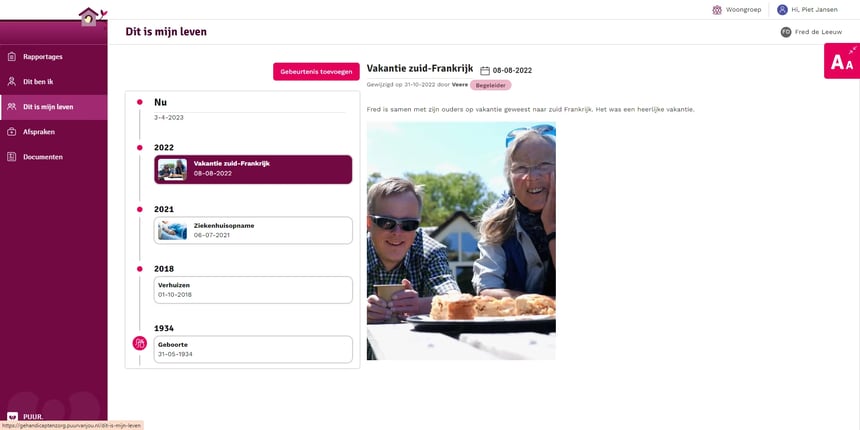Select the Ziekenhuisopname event card

(x=253, y=230)
